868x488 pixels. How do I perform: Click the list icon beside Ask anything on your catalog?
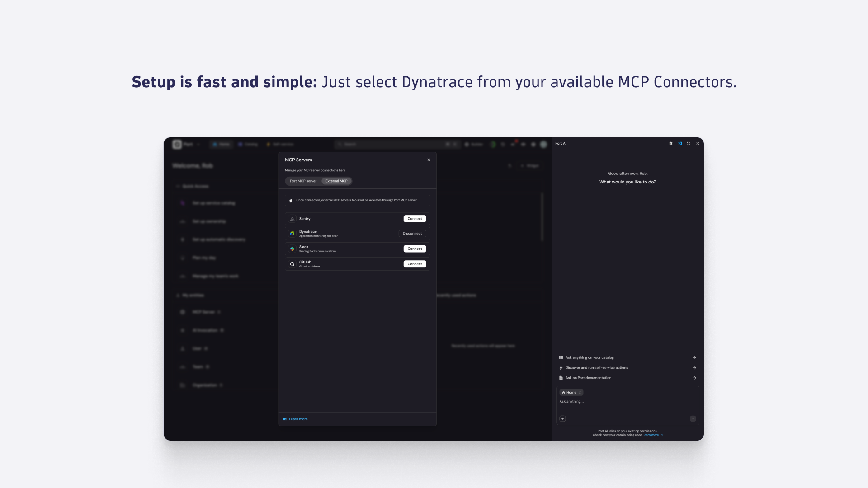pos(561,357)
